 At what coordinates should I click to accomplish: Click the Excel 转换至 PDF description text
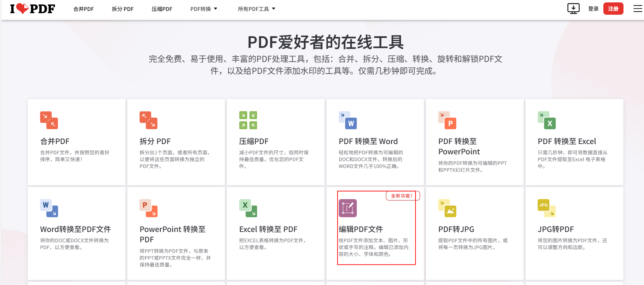pyautogui.click(x=273, y=244)
